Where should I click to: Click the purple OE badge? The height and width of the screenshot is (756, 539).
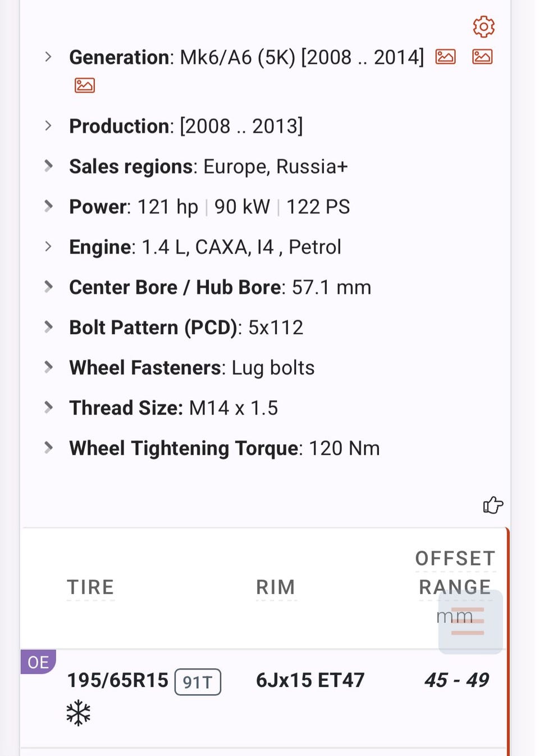click(38, 662)
